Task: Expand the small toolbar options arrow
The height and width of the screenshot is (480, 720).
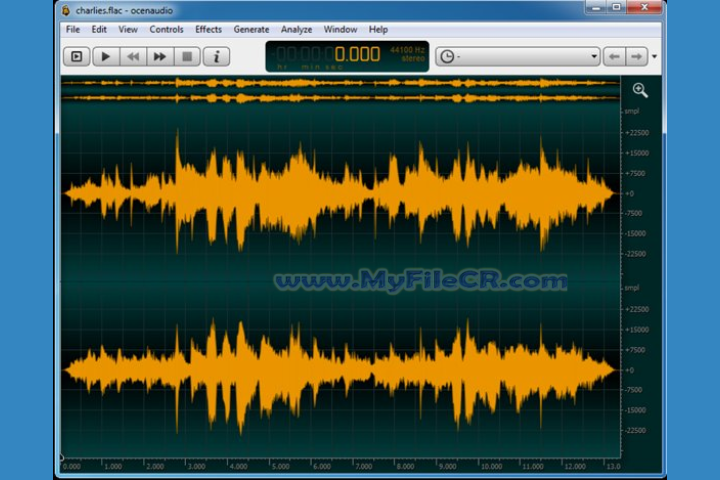Action: tap(654, 56)
